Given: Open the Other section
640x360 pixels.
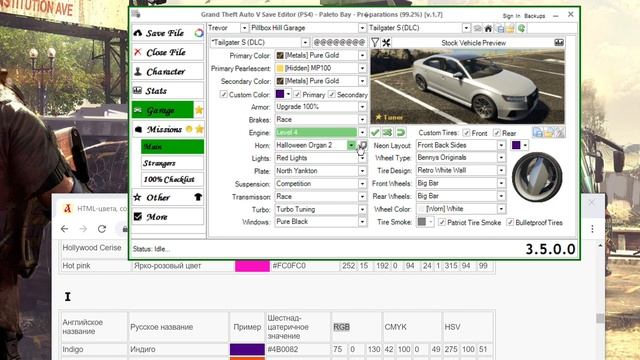Looking at the screenshot, I should tap(168, 197).
